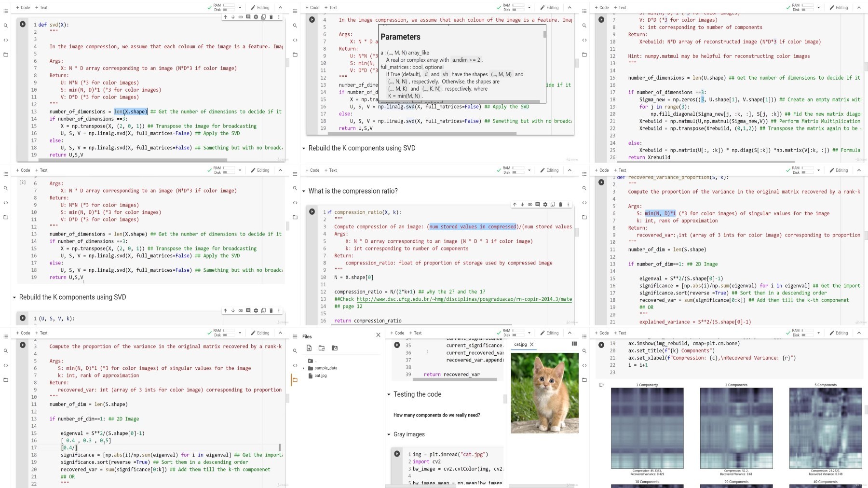Collapse the "Gray images" section
The width and height of the screenshot is (868, 488).
pos(389,434)
